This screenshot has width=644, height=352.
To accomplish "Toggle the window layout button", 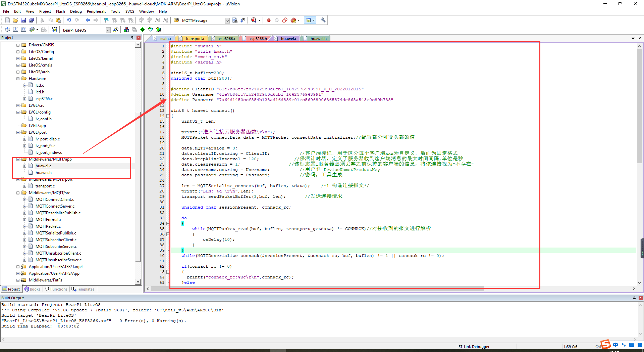I will tap(308, 20).
